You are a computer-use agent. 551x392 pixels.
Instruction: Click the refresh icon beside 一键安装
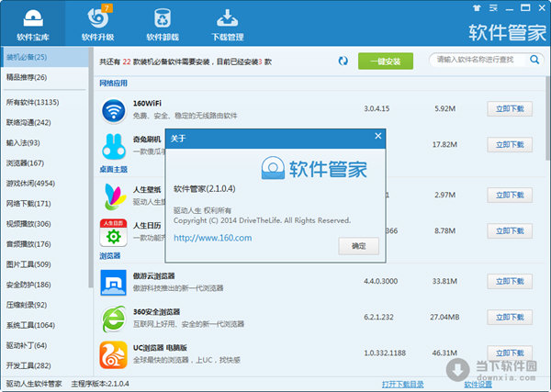pos(343,61)
